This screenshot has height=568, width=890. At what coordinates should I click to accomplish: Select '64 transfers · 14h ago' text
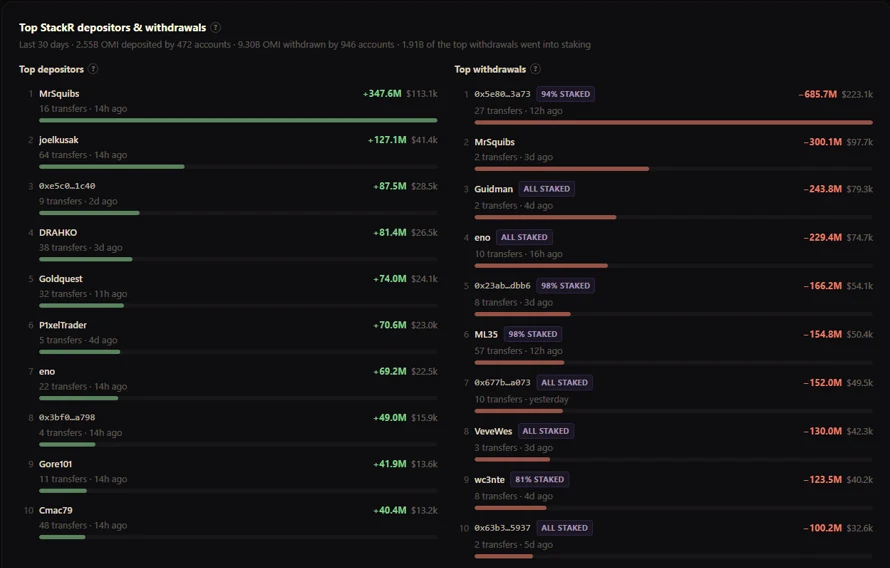point(83,155)
